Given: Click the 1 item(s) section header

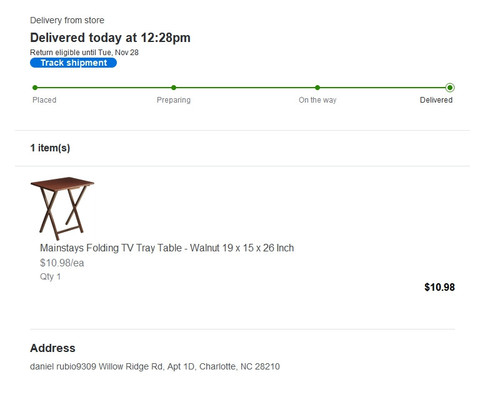Looking at the screenshot, I should coord(50,148).
